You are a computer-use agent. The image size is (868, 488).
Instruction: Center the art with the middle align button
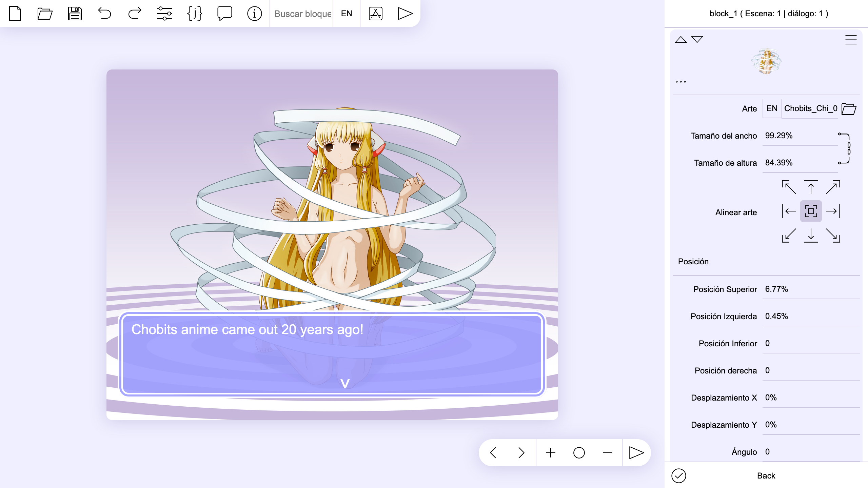tap(811, 211)
